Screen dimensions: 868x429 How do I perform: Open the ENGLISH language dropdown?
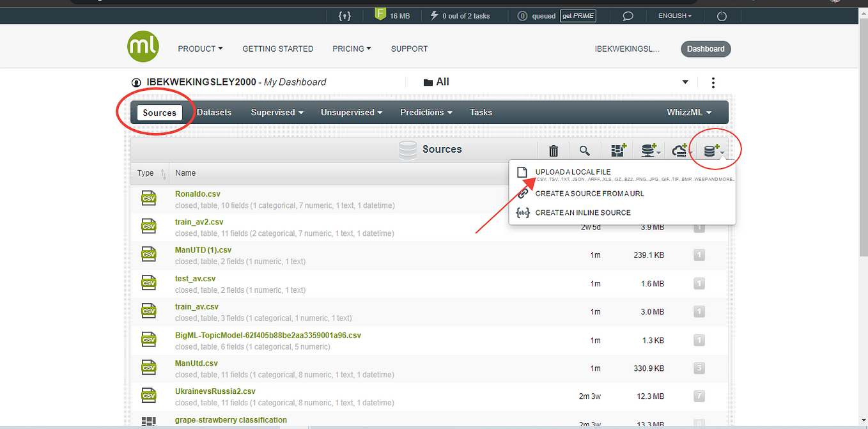coord(675,16)
